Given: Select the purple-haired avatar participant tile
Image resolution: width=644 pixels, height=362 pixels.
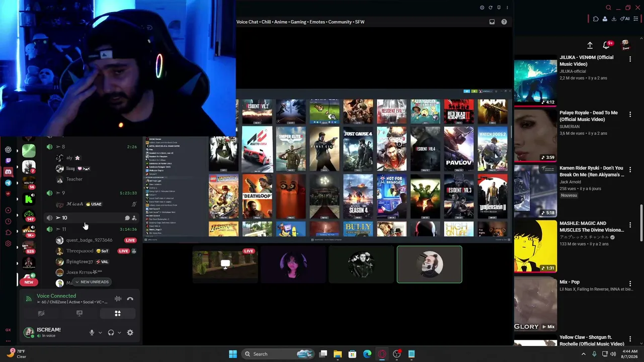Looking at the screenshot, I should tap(293, 264).
